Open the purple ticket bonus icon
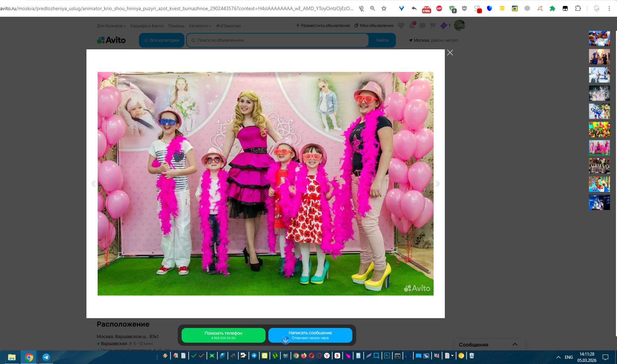Image resolution: width=617 pixels, height=364 pixels. coord(443,26)
